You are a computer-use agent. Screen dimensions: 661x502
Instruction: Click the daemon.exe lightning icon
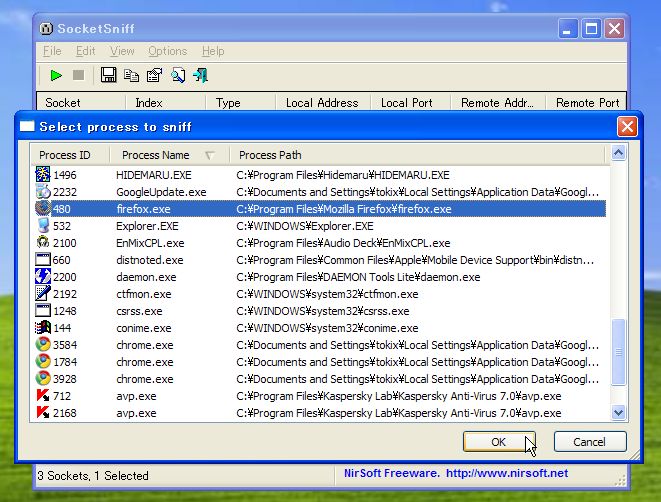43,277
